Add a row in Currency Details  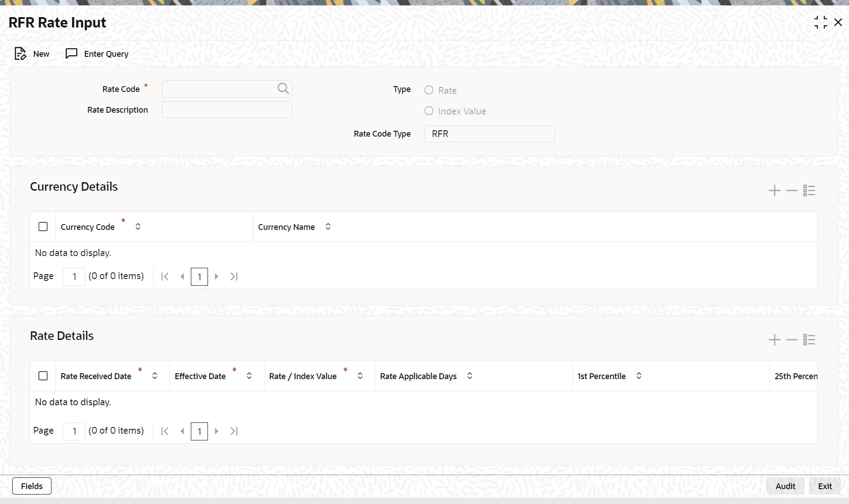coord(775,191)
